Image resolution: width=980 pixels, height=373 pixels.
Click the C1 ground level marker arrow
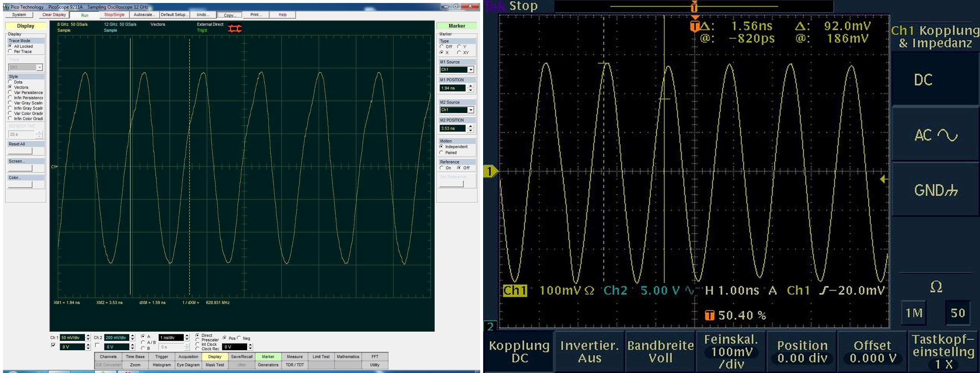54,167
